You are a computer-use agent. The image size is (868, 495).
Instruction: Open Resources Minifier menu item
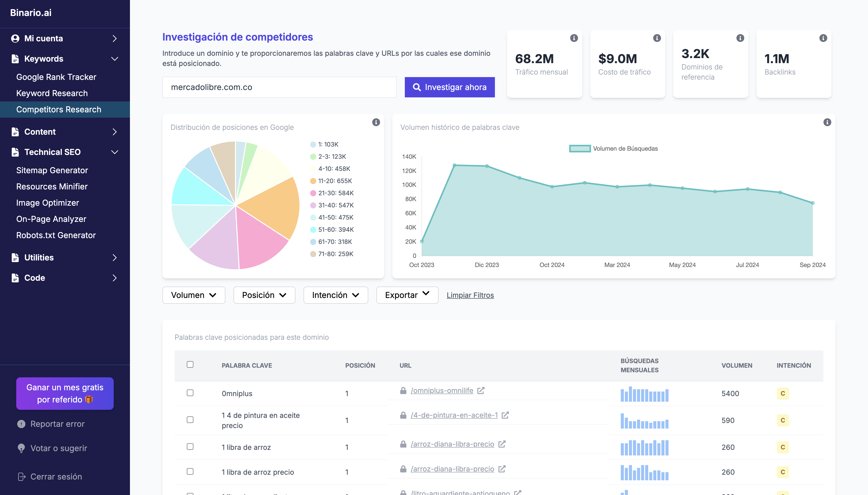[x=52, y=187]
